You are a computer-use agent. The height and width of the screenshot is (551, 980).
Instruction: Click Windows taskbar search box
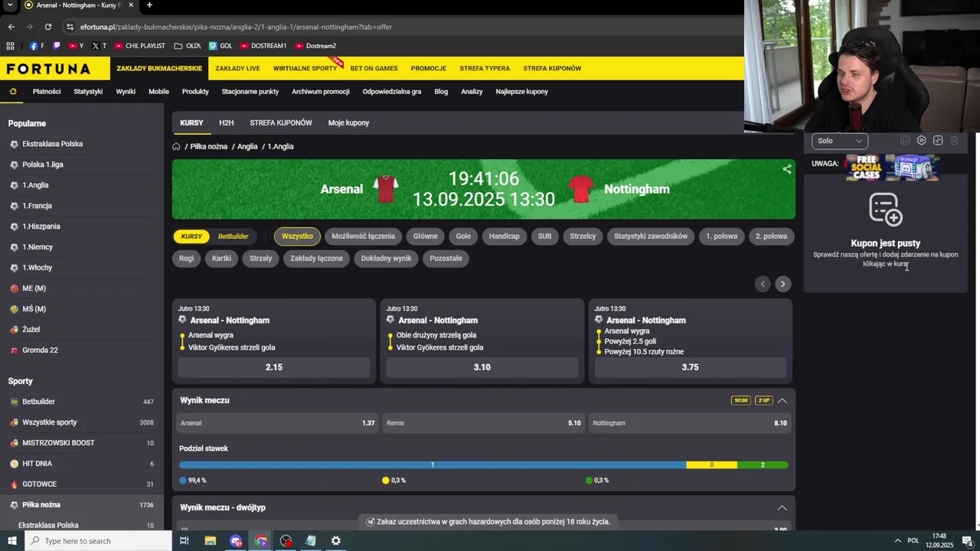[x=97, y=541]
